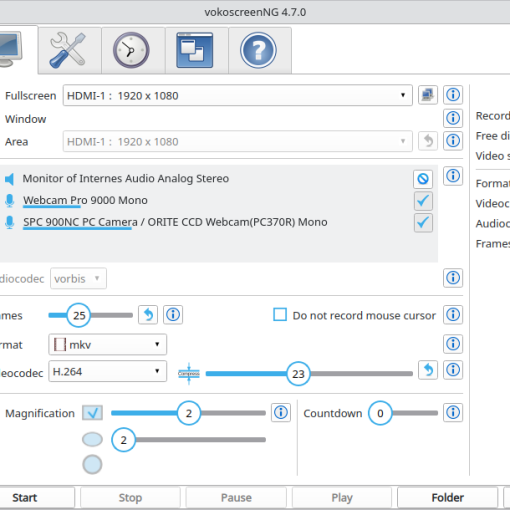Expand the Fullscreen HDMI-1 display dropdown
The height and width of the screenshot is (510, 510).
pyautogui.click(x=238, y=96)
